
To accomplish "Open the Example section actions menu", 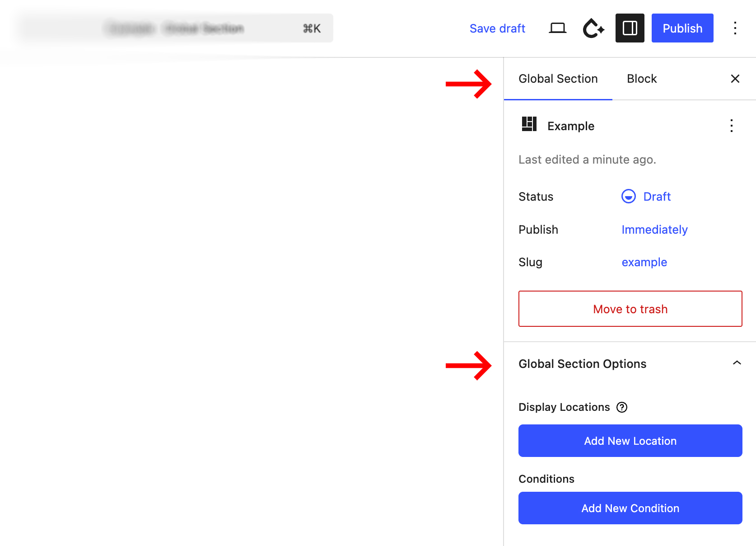I will click(731, 126).
